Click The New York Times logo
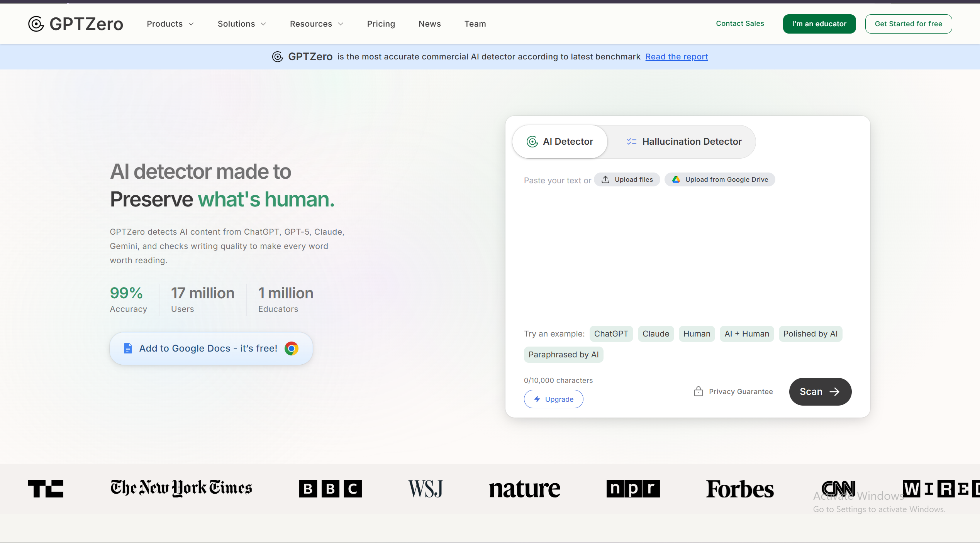 click(x=181, y=488)
